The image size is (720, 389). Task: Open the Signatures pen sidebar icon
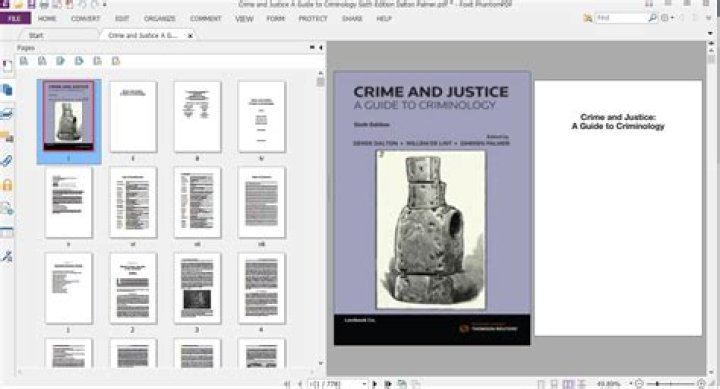tap(7, 256)
